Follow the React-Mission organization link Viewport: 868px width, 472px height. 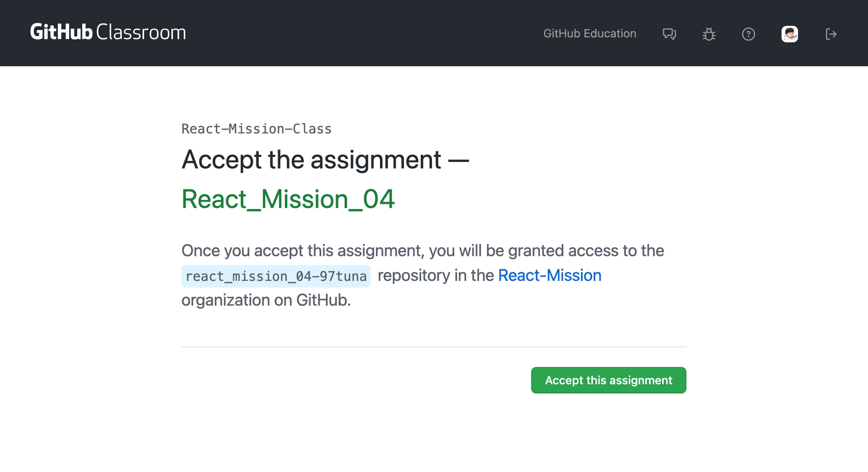click(549, 276)
